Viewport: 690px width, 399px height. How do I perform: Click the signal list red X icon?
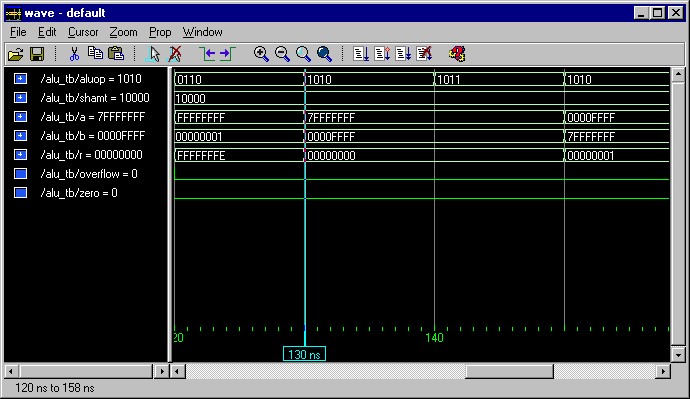pos(424,54)
